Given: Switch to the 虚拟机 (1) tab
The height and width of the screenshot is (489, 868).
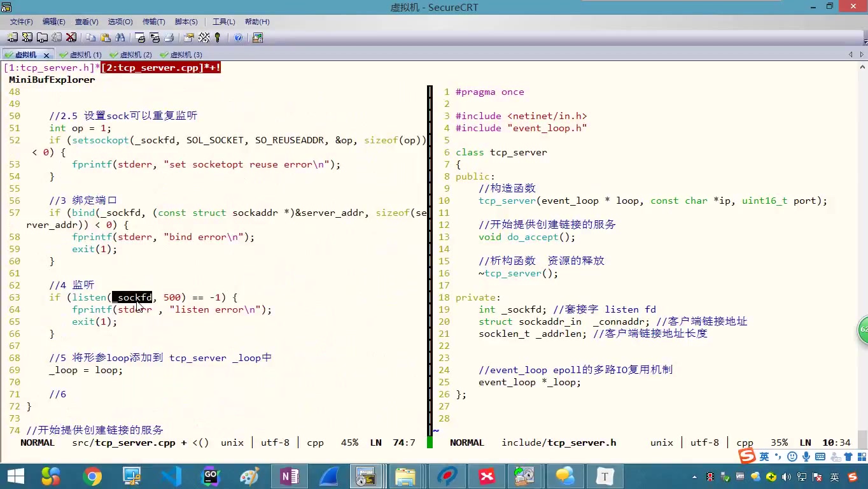Looking at the screenshot, I should 80,55.
